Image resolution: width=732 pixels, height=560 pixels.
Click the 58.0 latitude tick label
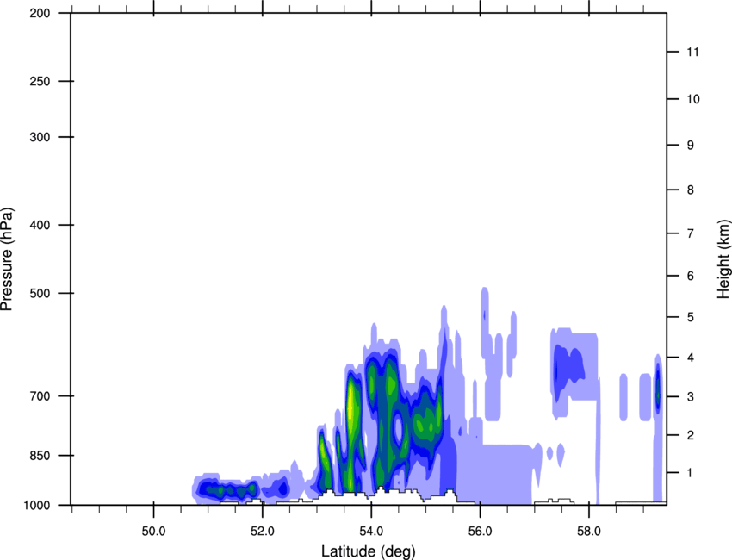coord(589,532)
